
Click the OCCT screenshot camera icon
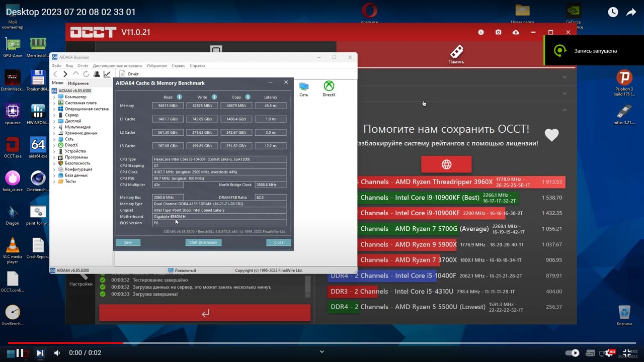point(498,32)
